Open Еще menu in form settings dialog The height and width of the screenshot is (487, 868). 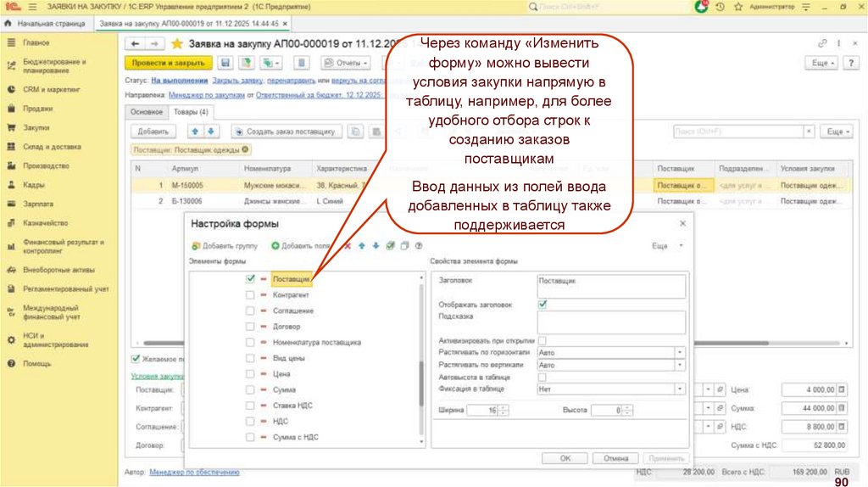pyautogui.click(x=667, y=246)
